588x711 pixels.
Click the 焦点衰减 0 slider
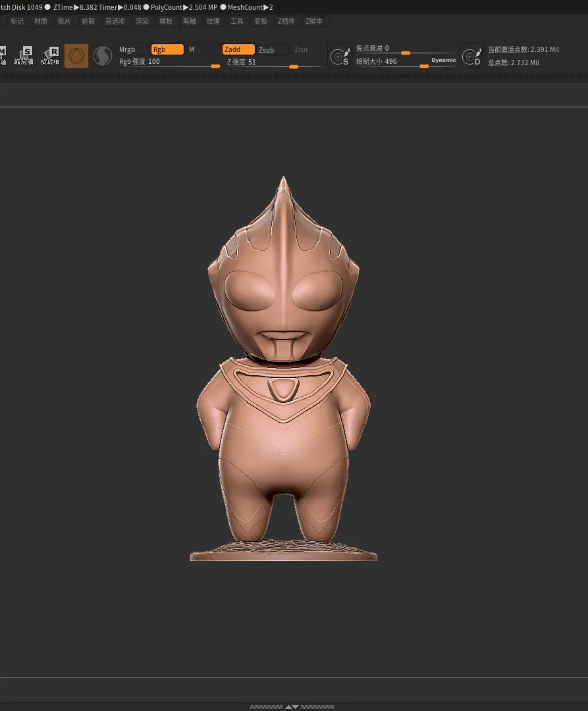pyautogui.click(x=406, y=49)
